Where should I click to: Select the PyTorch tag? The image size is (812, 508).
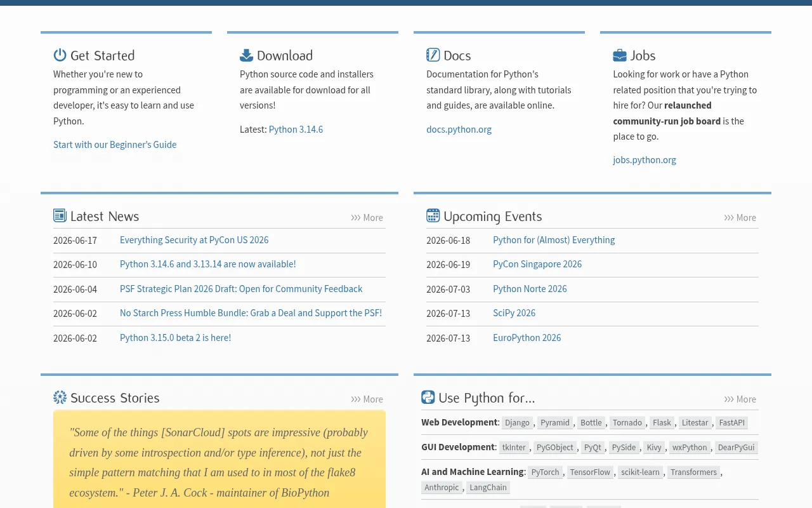[x=546, y=472]
